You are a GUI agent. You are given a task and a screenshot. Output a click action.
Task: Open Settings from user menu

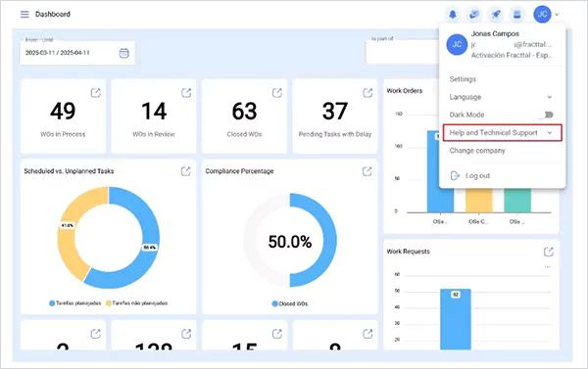[463, 79]
